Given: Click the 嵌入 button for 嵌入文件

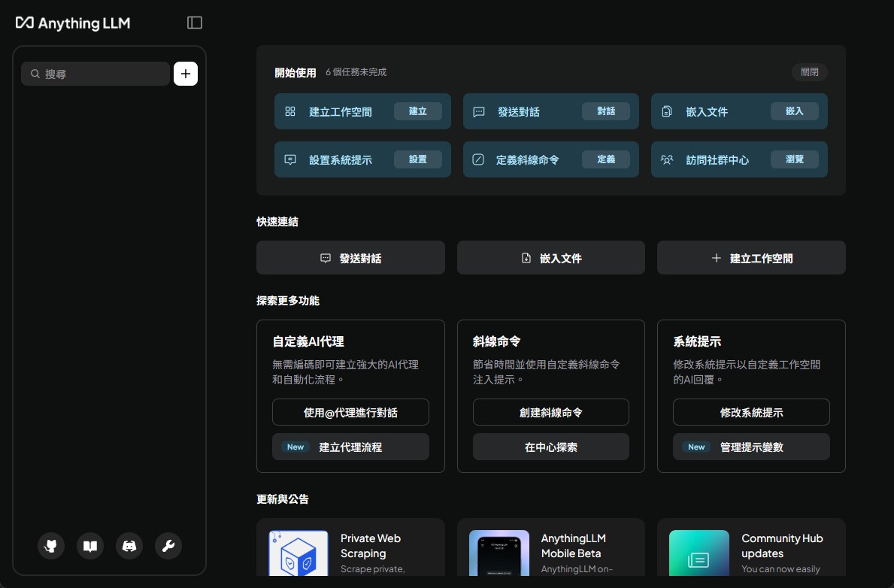Looking at the screenshot, I should 794,111.
